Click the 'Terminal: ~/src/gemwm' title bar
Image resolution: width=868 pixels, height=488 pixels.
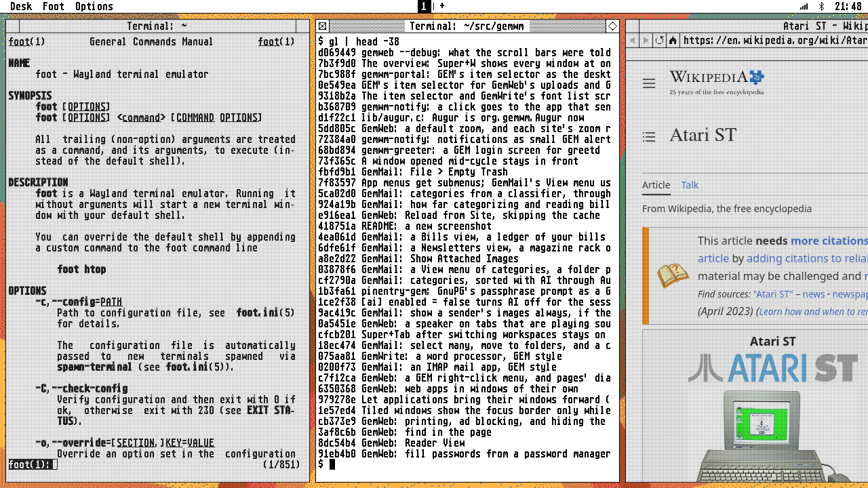(468, 26)
